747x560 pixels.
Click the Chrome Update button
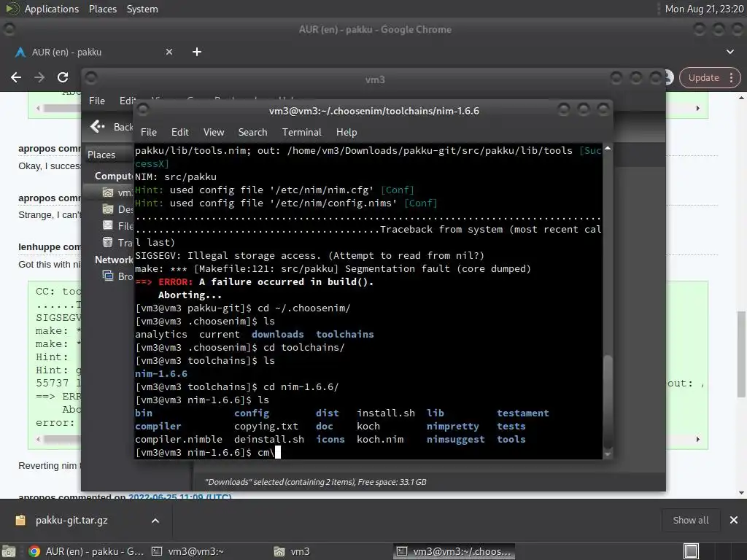[704, 77]
